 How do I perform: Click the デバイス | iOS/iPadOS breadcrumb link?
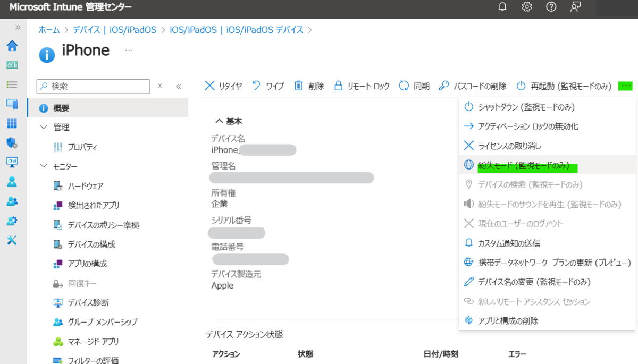(x=115, y=30)
